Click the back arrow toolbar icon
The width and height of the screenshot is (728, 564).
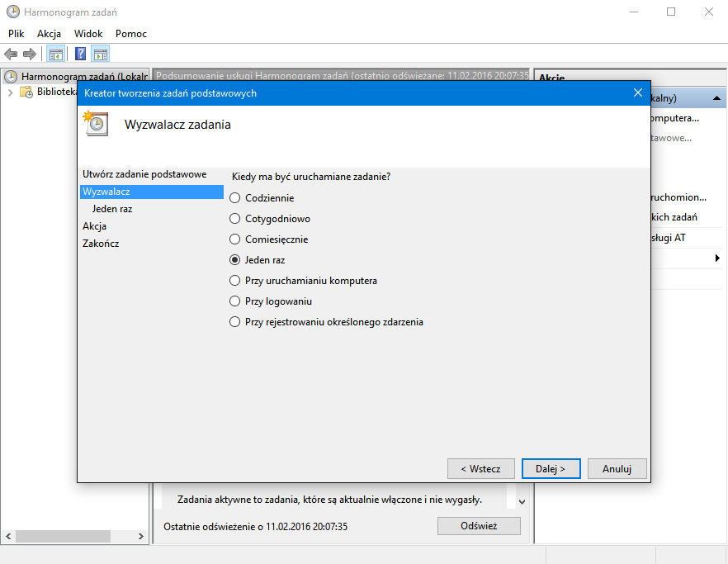[11, 55]
